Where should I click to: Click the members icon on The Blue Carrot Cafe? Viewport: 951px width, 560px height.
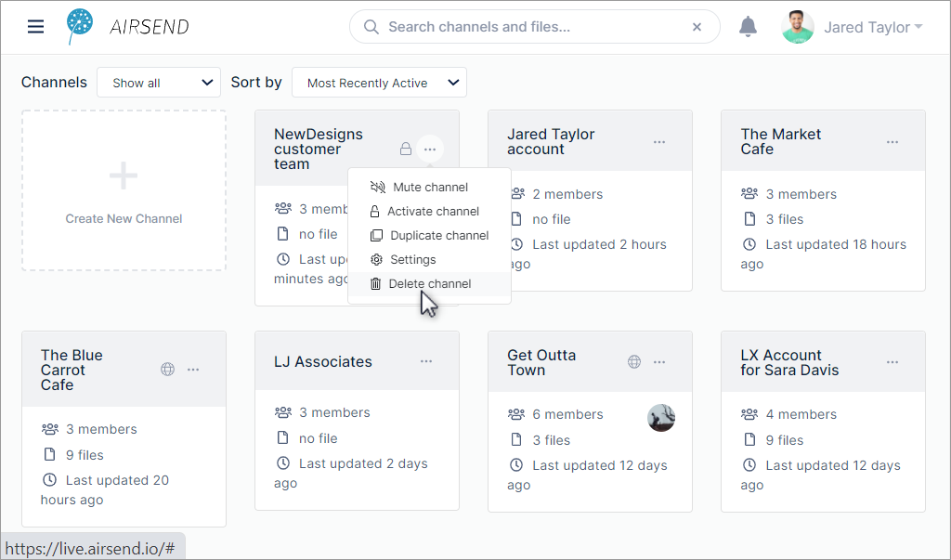click(50, 429)
